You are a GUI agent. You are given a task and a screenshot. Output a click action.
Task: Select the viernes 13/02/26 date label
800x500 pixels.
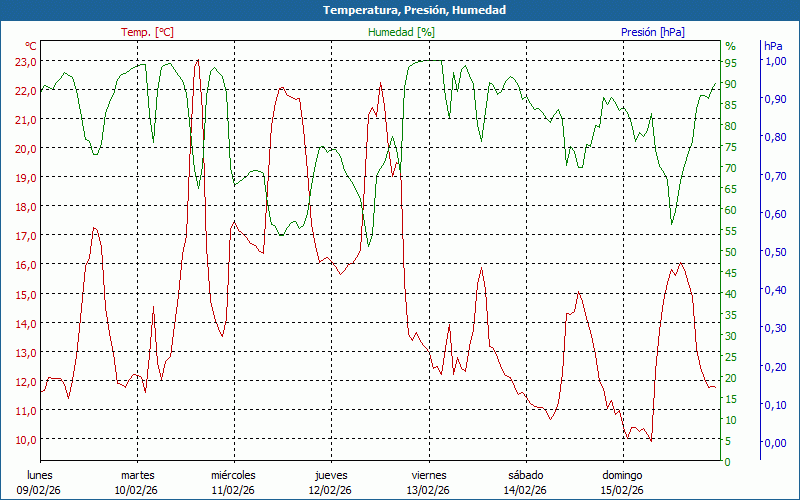pyautogui.click(x=428, y=482)
